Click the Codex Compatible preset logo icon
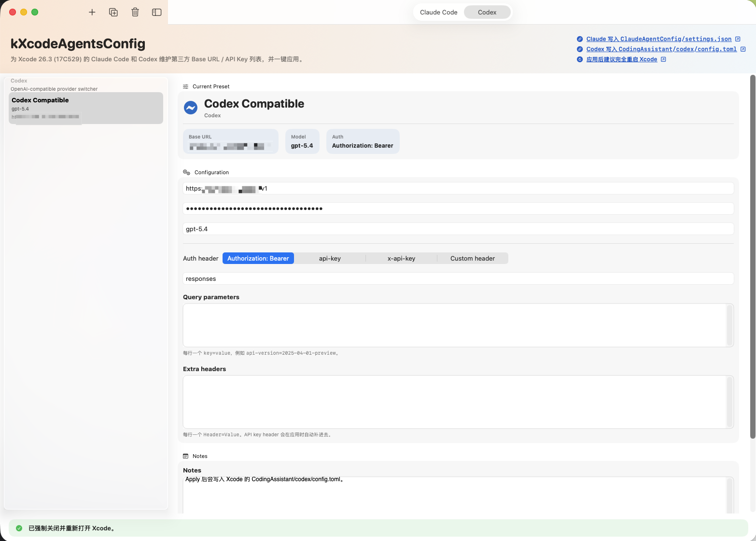Screen dimensions: 756x541 (191, 108)
